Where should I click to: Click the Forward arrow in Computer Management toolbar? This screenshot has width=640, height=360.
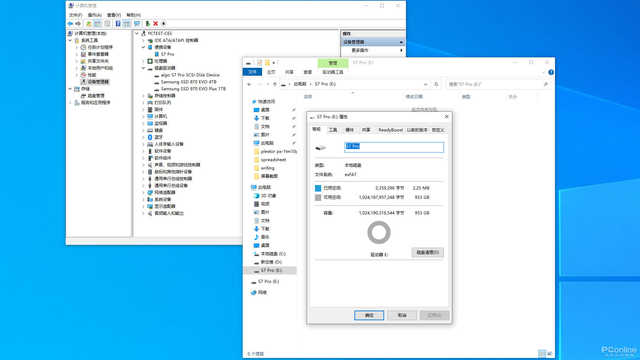78,24
